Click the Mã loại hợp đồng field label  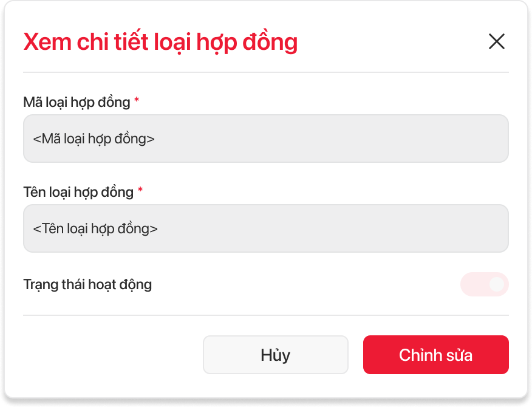(77, 102)
